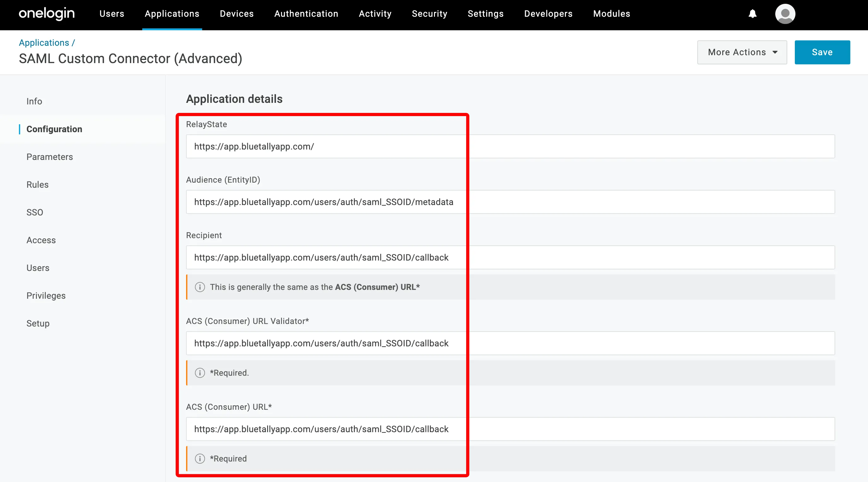The image size is (868, 482).
Task: Open the Authentication menu
Action: 306,14
